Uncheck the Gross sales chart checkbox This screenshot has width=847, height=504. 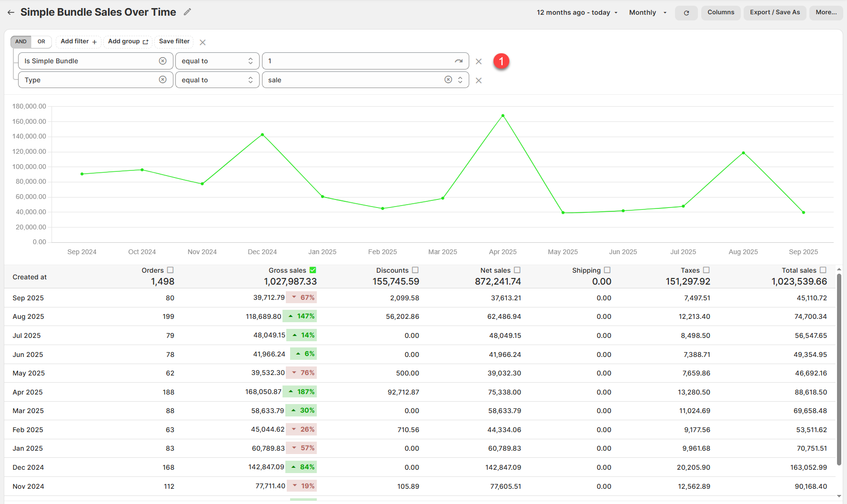point(313,270)
